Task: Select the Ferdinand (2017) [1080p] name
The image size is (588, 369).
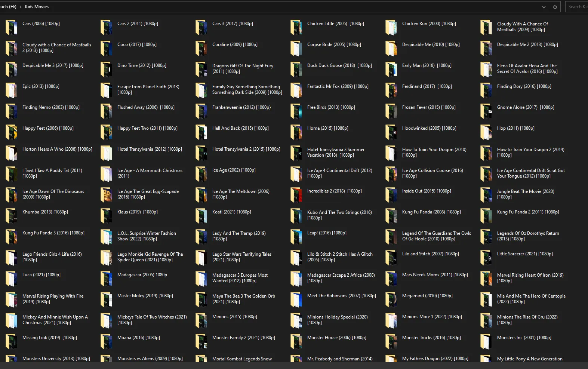Action: [x=427, y=86]
